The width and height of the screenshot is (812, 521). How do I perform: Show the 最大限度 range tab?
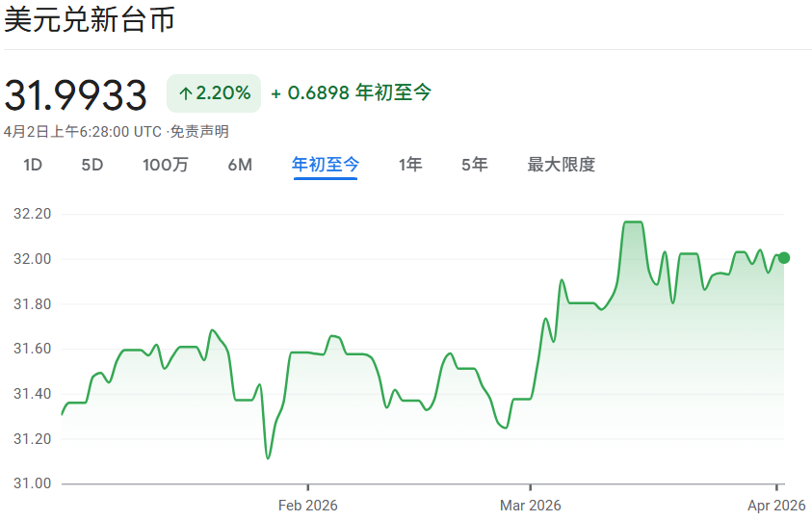point(562,165)
